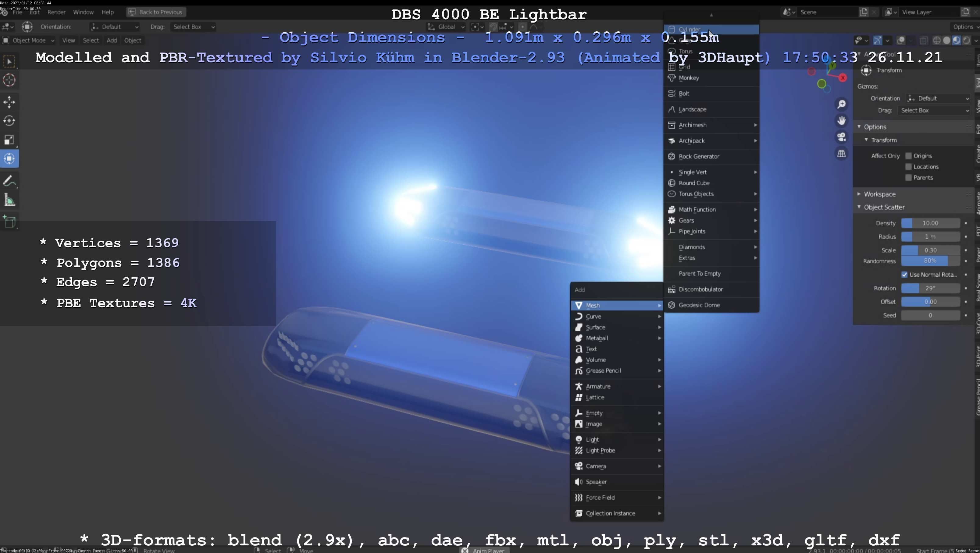Toggle the camera view icon
Viewport: 980px width, 553px height.
(842, 137)
